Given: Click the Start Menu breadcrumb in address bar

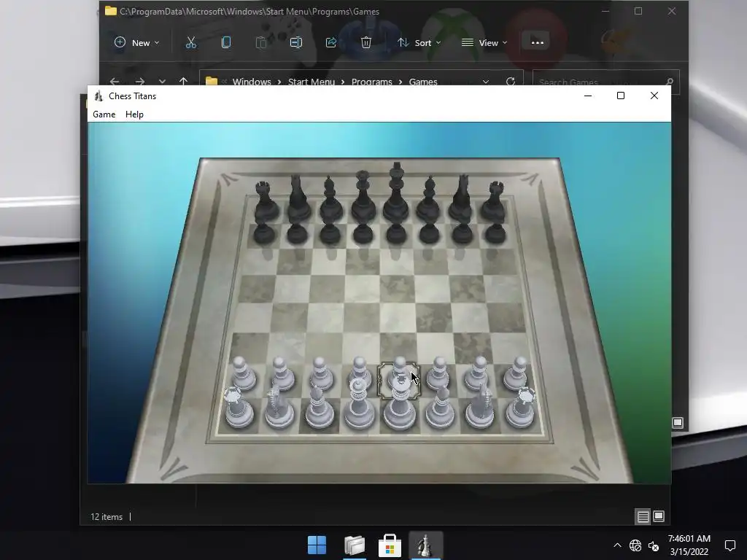Looking at the screenshot, I should click(x=311, y=82).
